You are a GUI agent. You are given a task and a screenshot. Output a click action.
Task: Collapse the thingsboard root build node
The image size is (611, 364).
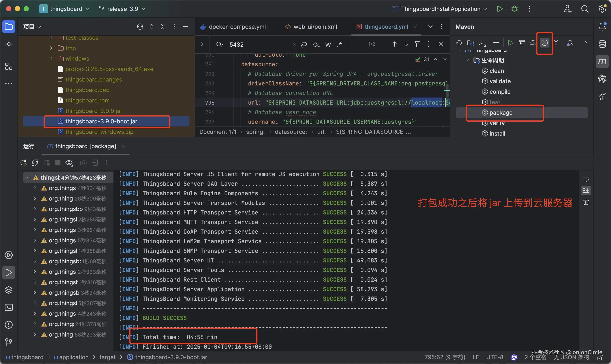click(x=27, y=177)
